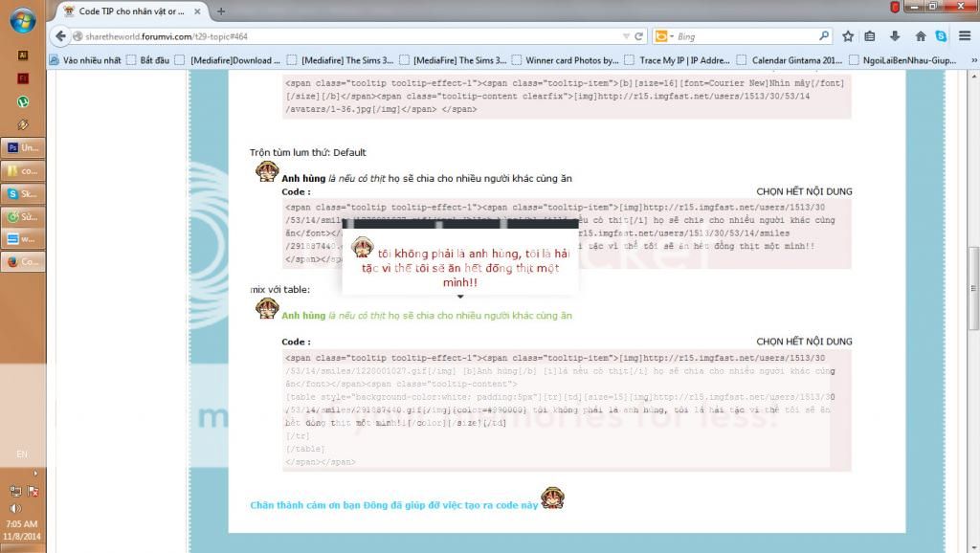
Task: Click the pencil-shaped pinned taskbar icon
Action: [23, 124]
